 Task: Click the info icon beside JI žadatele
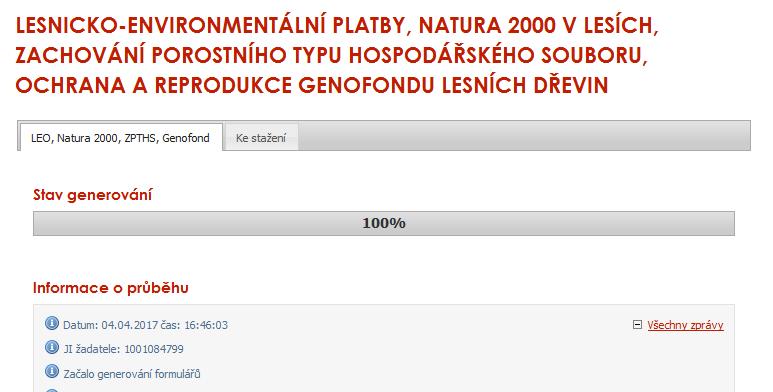[x=52, y=347]
